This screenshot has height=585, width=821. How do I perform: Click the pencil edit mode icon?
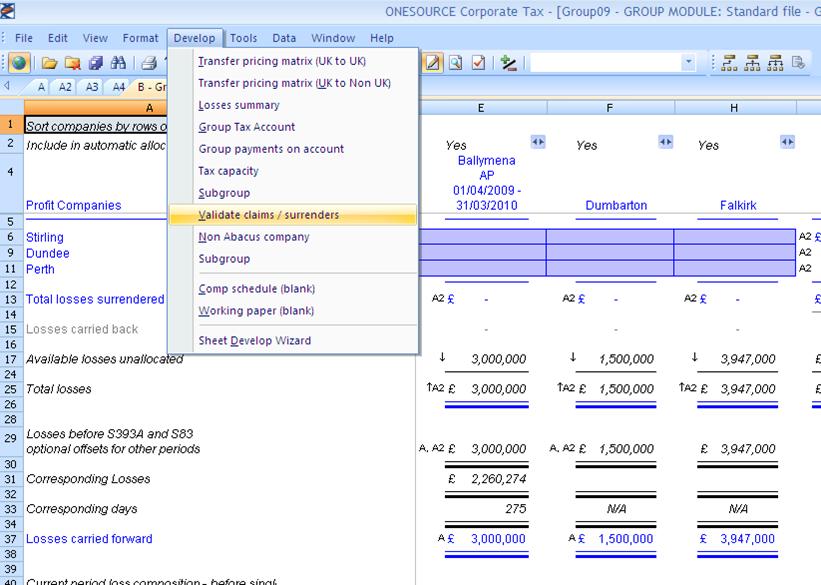coord(433,63)
